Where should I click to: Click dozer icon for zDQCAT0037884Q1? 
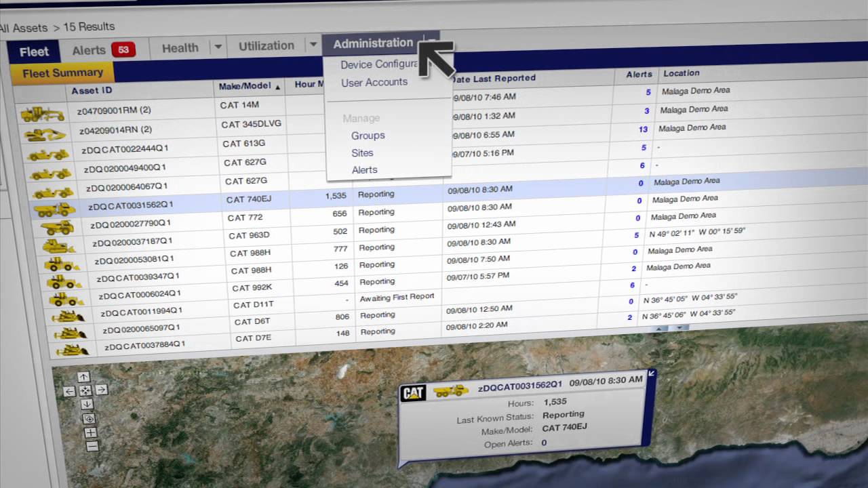[x=73, y=350]
